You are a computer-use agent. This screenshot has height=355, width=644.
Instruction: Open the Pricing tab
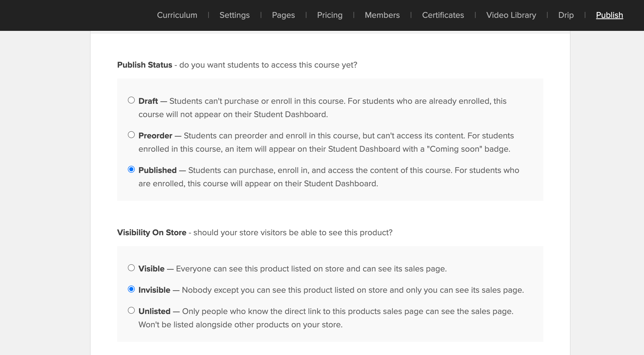(330, 15)
